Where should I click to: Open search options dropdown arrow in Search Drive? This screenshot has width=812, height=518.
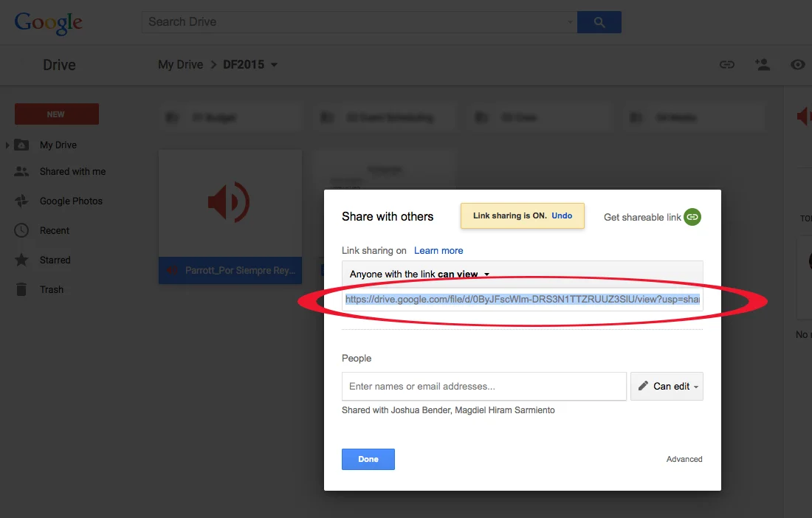[x=570, y=21]
